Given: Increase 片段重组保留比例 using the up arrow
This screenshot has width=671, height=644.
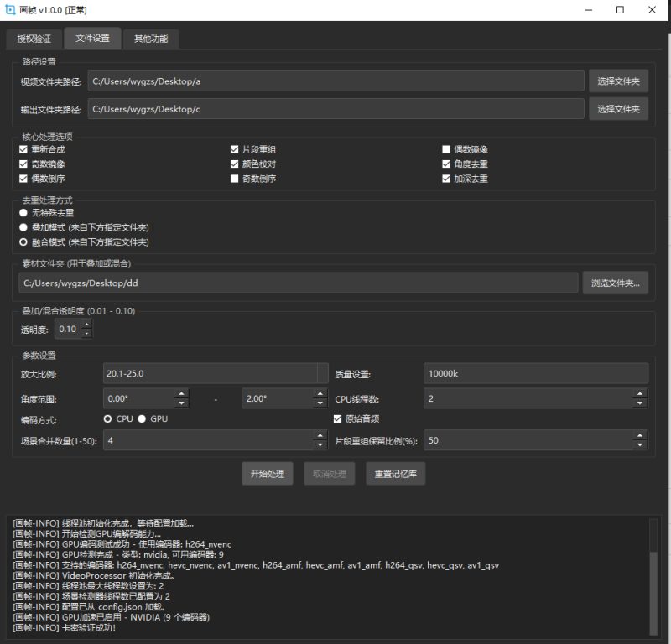Looking at the screenshot, I should tap(642, 435).
